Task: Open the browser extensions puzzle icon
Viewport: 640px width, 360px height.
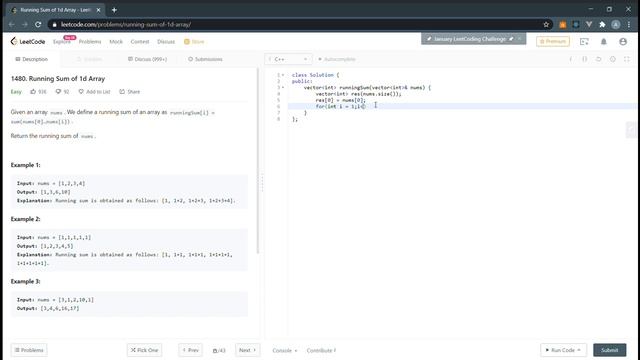Action: [x=602, y=24]
